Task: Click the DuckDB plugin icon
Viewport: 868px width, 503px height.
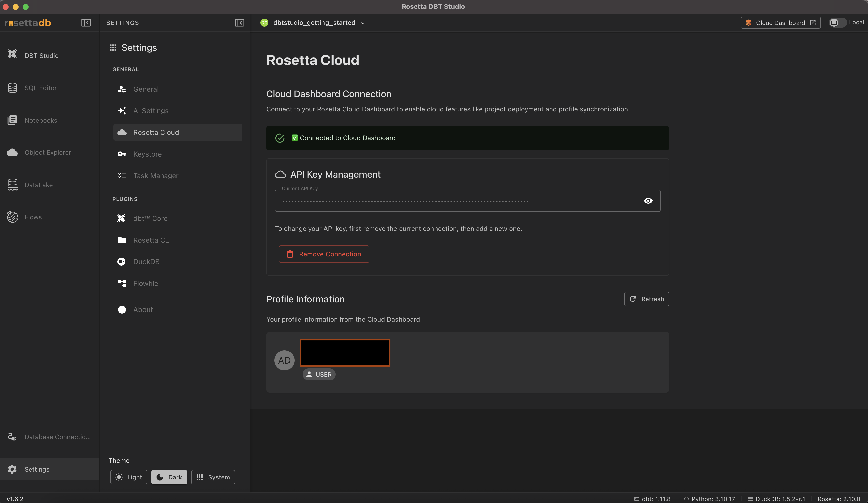Action: click(x=121, y=262)
